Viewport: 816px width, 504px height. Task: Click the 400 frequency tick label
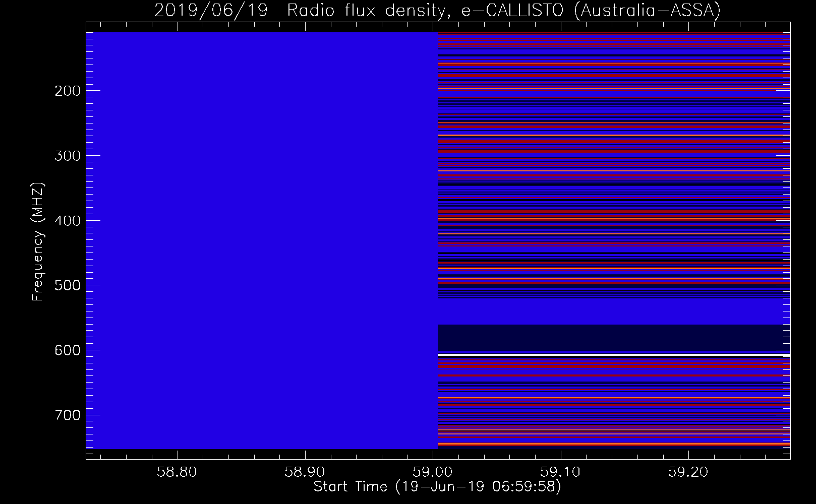(68, 220)
